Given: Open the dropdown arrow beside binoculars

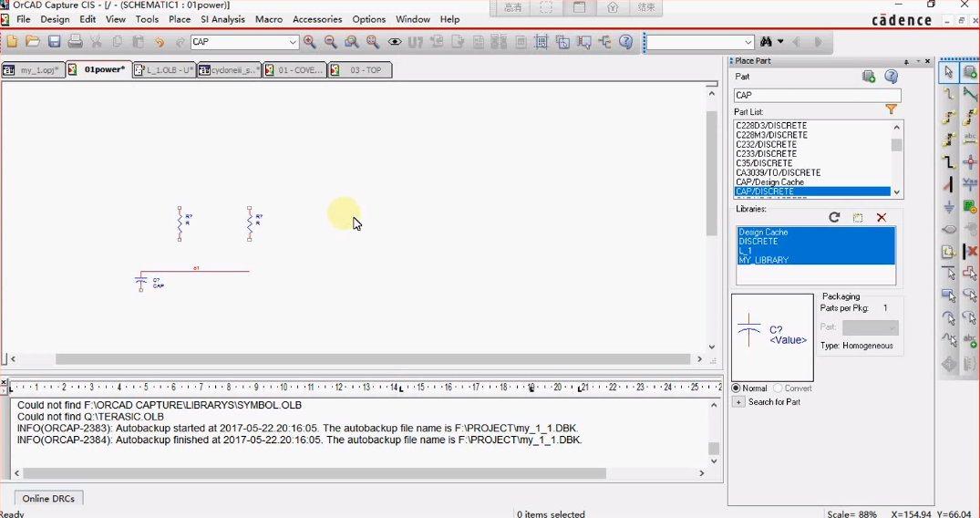Looking at the screenshot, I should pos(780,42).
